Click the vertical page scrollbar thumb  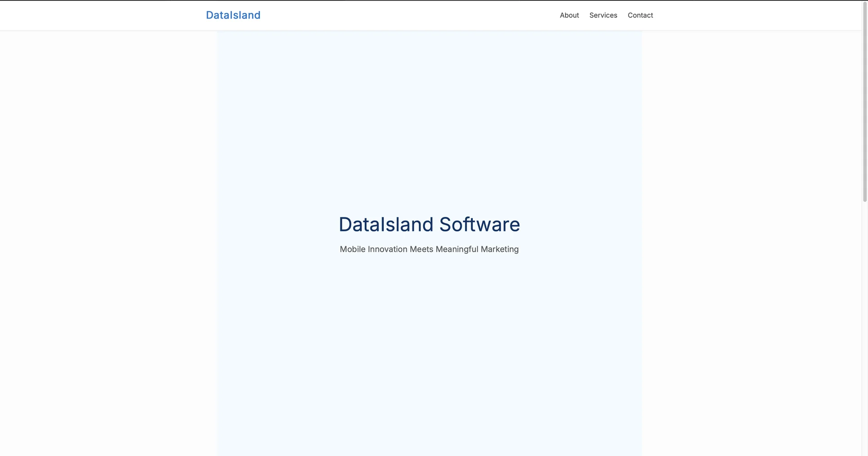865,102
